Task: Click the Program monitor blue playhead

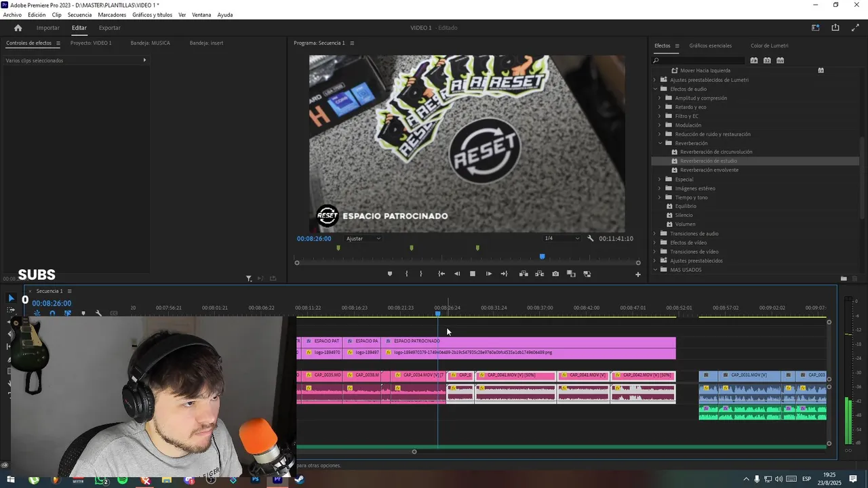Action: coord(542,257)
